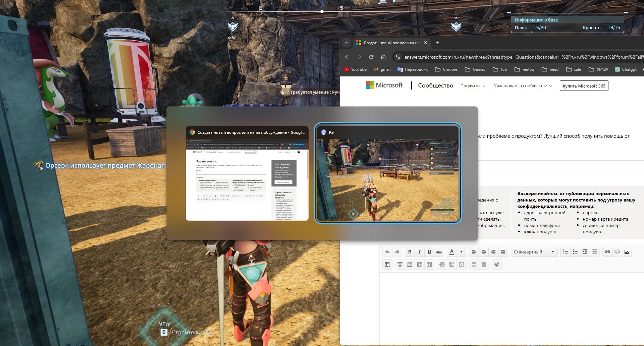Click the Информация о базе panel header
The height and width of the screenshot is (346, 644).
coord(567,20)
